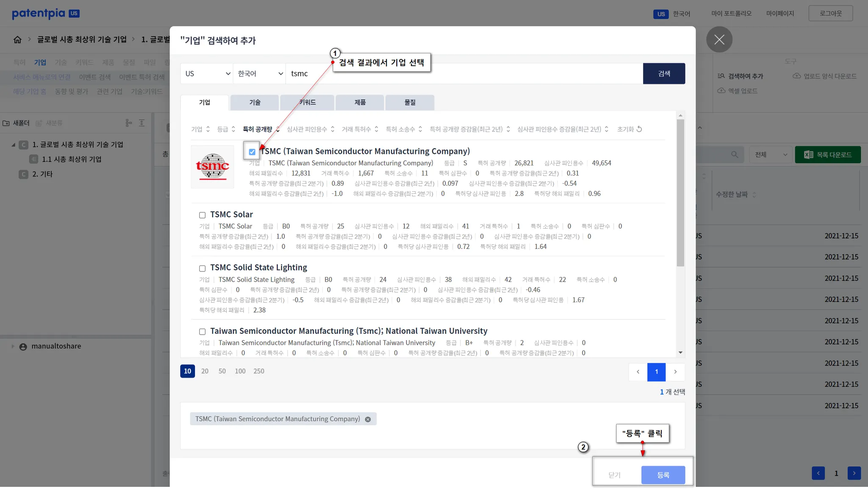The image size is (868, 489).
Task: Click the Excel list download (목록 다운로드) button
Action: 828,155
